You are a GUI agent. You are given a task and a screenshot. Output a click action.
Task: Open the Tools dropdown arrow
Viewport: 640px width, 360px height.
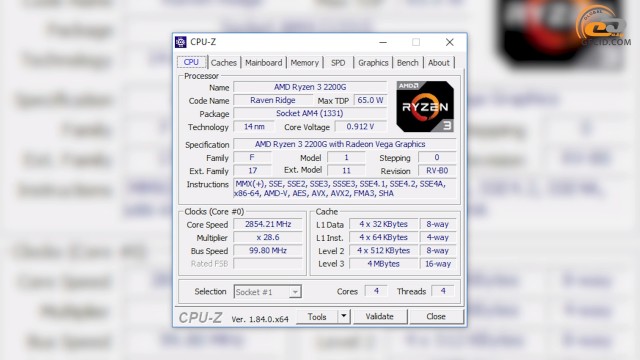pyautogui.click(x=344, y=316)
